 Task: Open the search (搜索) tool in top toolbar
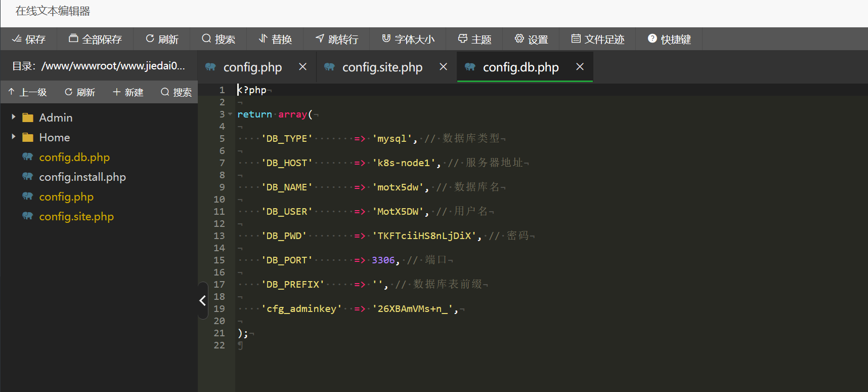pos(218,39)
